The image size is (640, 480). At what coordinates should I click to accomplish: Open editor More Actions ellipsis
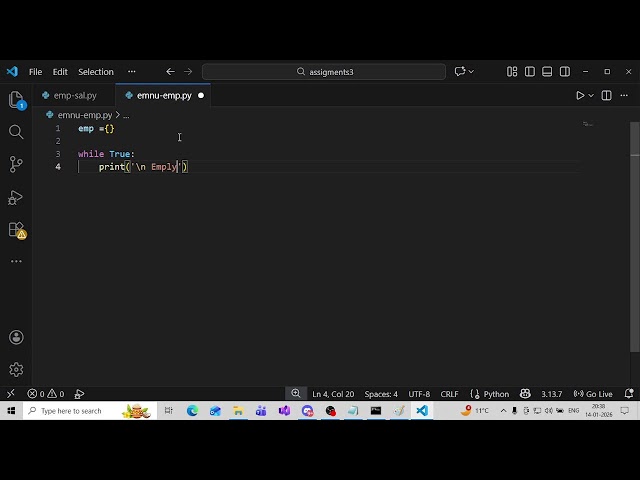(624, 96)
